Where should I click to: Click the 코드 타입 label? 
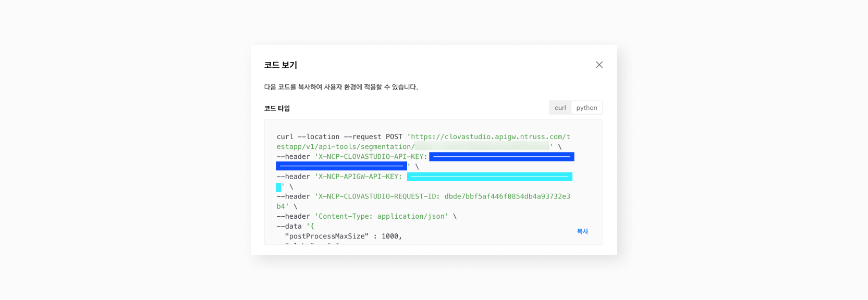(277, 108)
